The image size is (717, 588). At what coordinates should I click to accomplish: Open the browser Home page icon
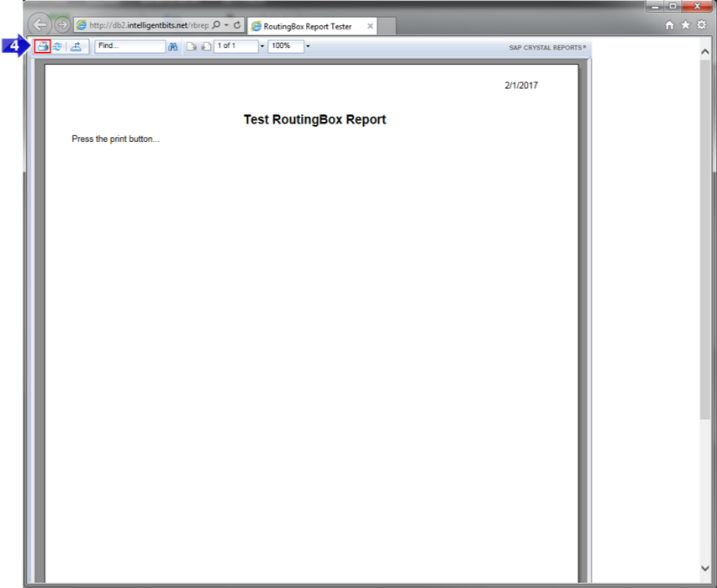pos(669,25)
